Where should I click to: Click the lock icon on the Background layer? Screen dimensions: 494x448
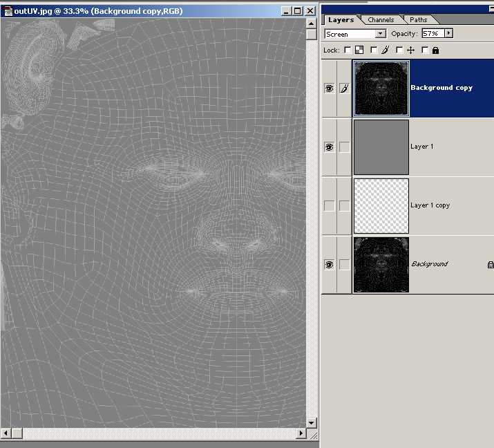[490, 264]
